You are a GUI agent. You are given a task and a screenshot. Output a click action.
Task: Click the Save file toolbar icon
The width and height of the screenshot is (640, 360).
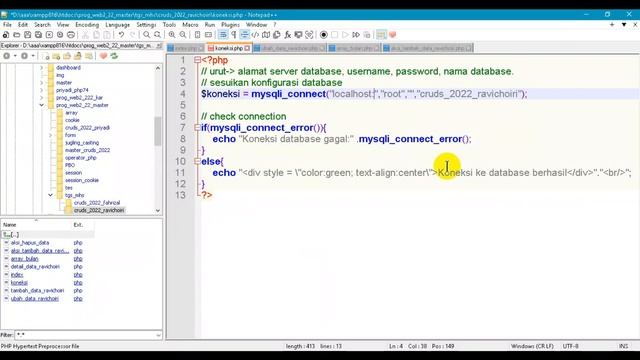click(27, 35)
